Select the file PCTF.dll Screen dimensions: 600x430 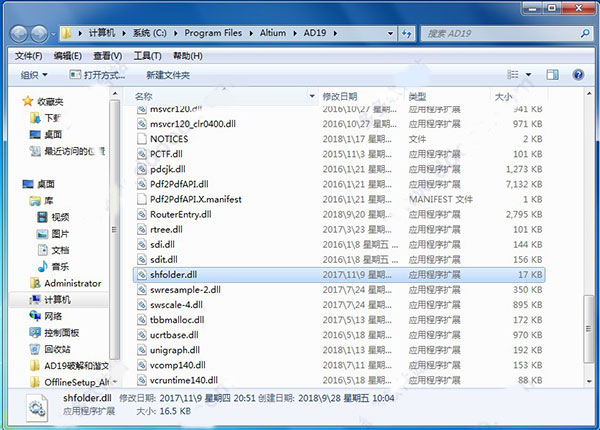(x=166, y=154)
